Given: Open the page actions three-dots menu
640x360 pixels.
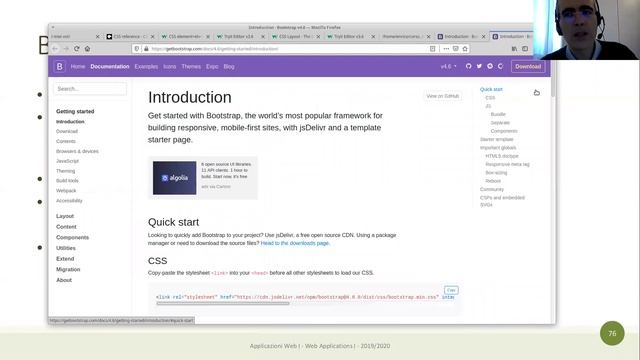Looking at the screenshot, I should click(x=446, y=49).
